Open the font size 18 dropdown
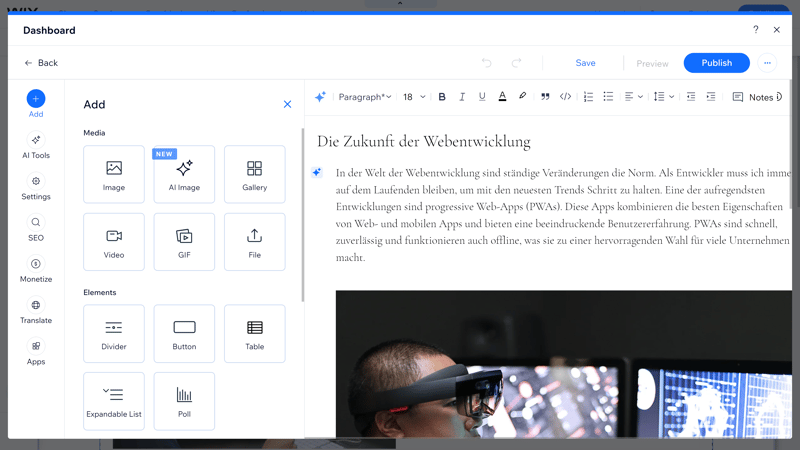The image size is (800, 450). pyautogui.click(x=414, y=96)
